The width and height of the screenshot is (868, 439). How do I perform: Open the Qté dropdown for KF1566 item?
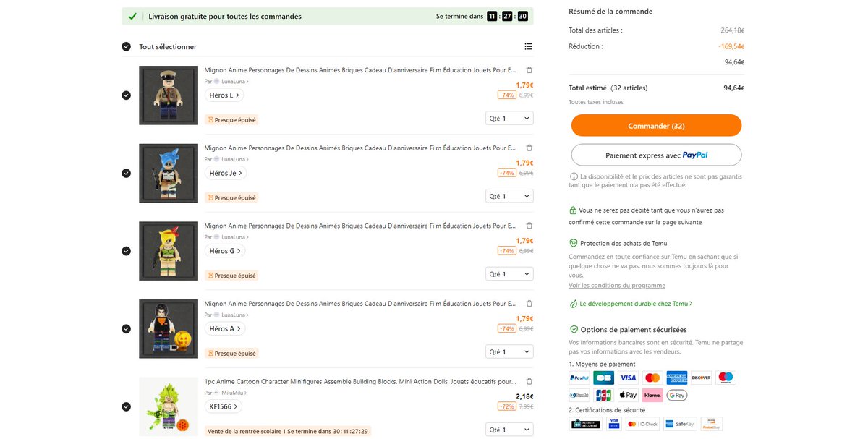[x=509, y=430]
